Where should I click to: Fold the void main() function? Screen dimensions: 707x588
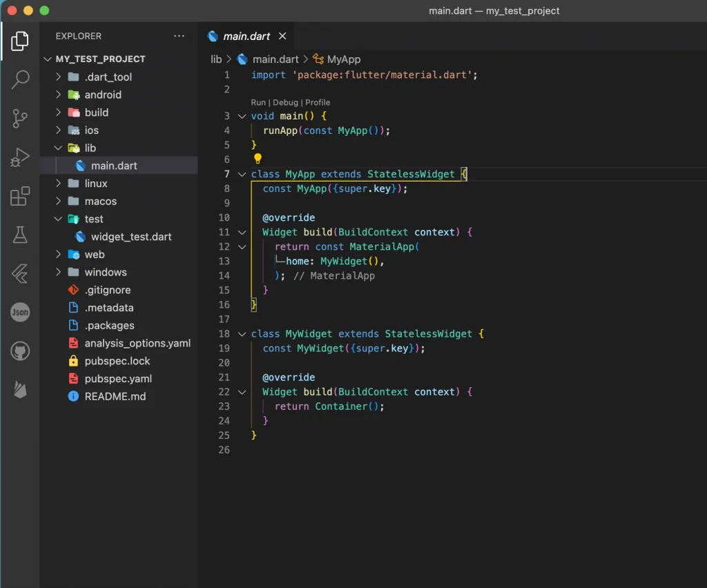242,117
